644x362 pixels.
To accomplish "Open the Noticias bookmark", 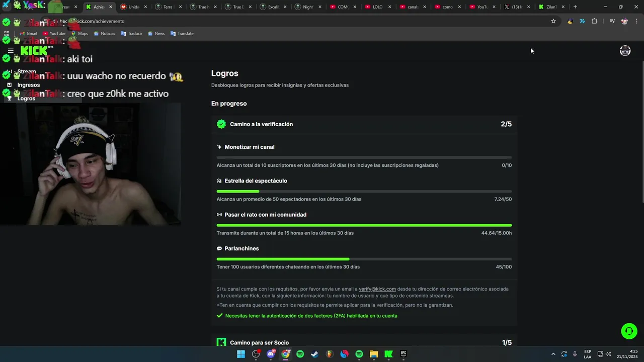I will [x=105, y=34].
